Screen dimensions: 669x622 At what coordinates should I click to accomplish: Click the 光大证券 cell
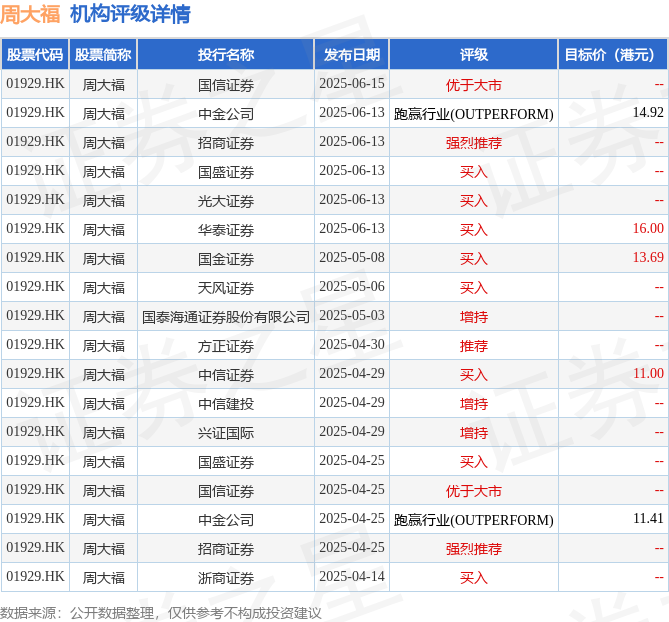tap(226, 201)
